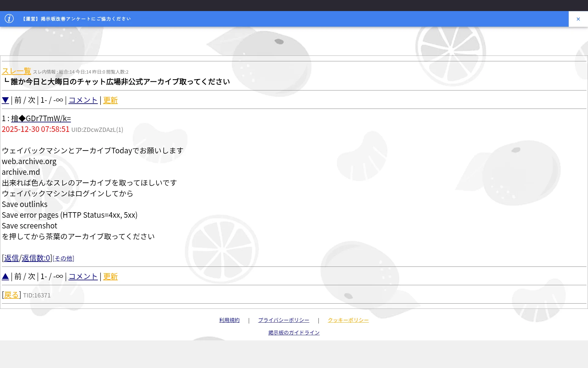
Task: Open the プライバシーポリシー link
Action: click(x=283, y=320)
